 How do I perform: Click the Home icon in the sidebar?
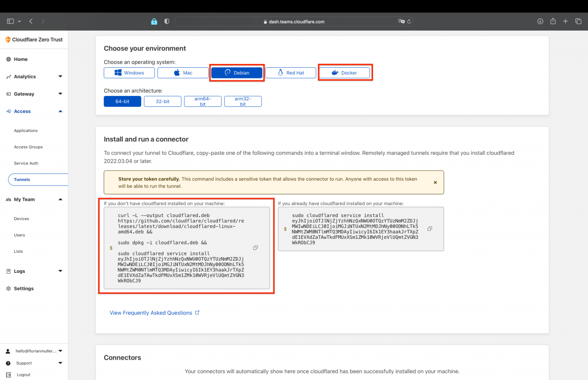[x=8, y=59]
